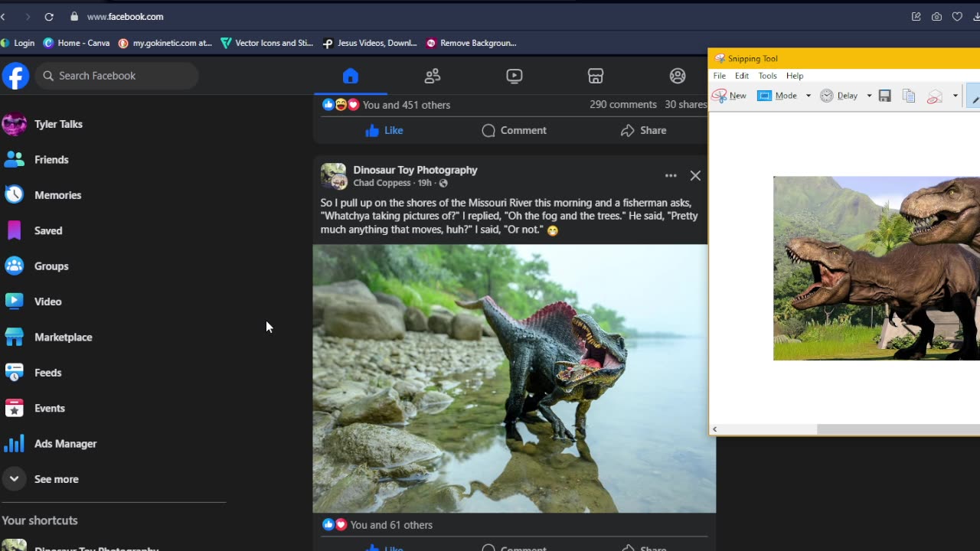Expand the Delay dropdown arrow

tap(869, 96)
